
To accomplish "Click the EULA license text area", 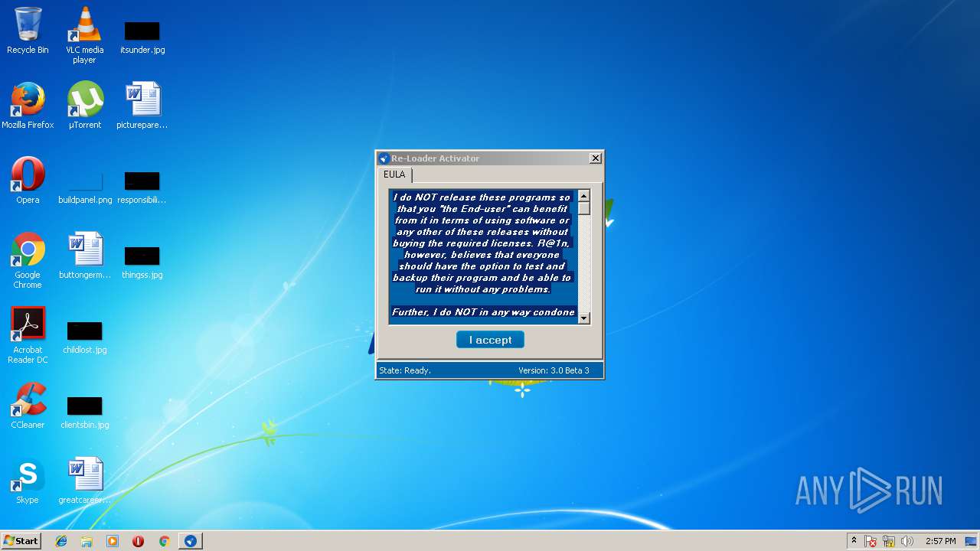I will point(483,256).
